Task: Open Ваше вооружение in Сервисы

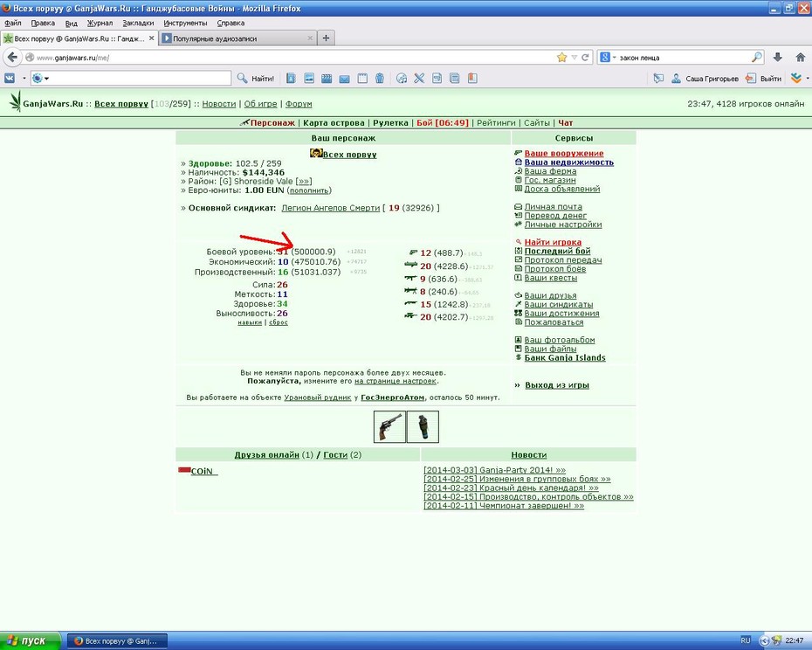Action: tap(564, 154)
